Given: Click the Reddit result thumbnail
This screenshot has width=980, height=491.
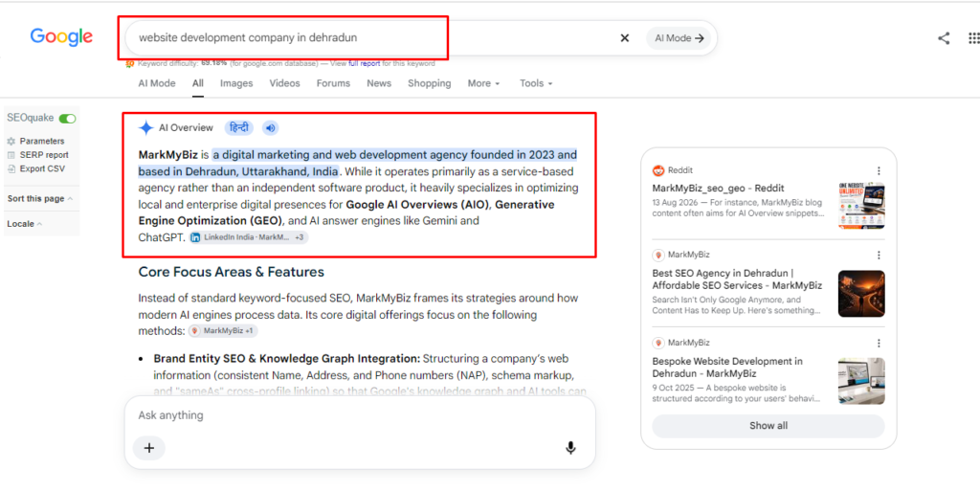Looking at the screenshot, I should 861,206.
